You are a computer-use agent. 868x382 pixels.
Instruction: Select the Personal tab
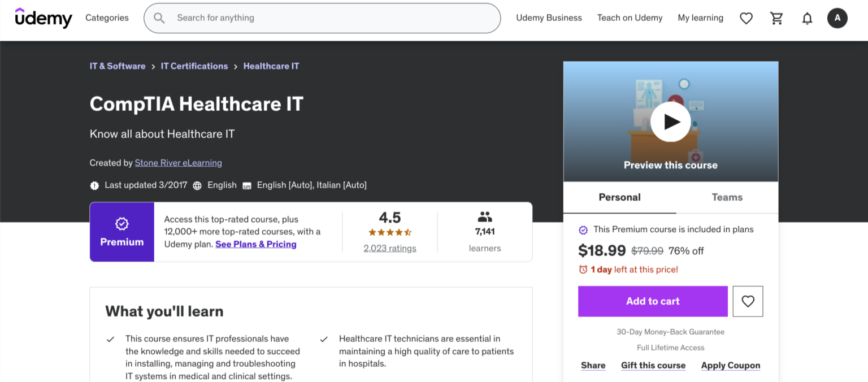tap(619, 197)
